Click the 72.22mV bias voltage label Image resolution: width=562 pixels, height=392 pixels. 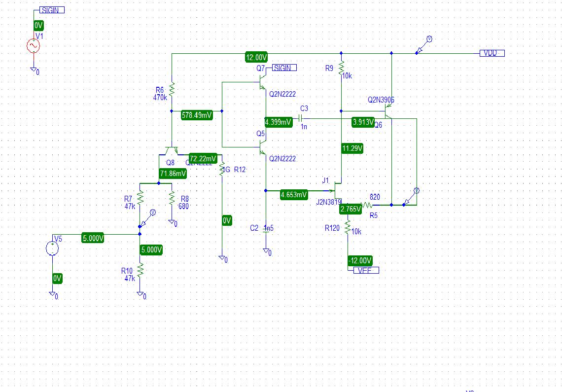[203, 158]
